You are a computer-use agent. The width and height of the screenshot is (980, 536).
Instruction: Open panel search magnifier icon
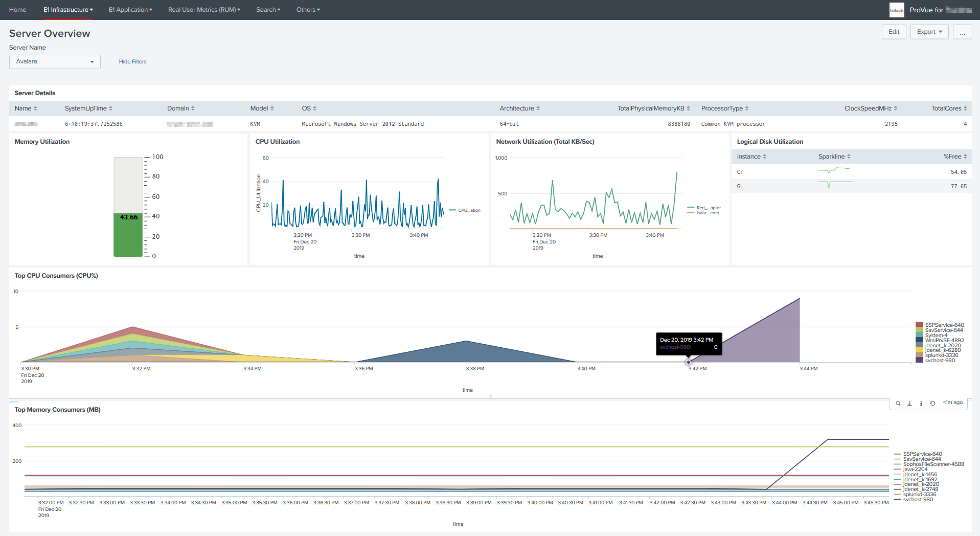coord(898,404)
